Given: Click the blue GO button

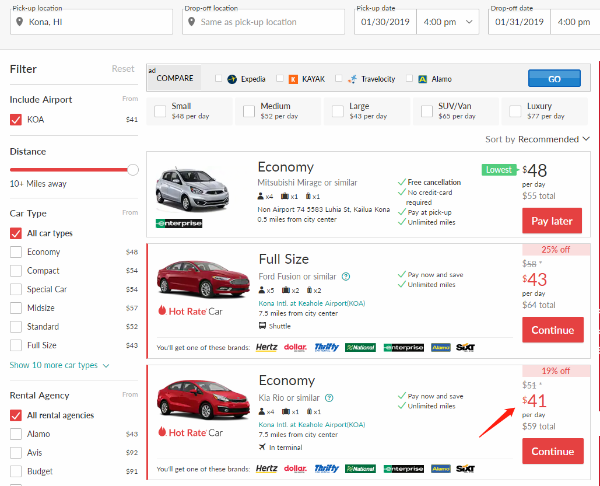Looking at the screenshot, I should point(554,78).
